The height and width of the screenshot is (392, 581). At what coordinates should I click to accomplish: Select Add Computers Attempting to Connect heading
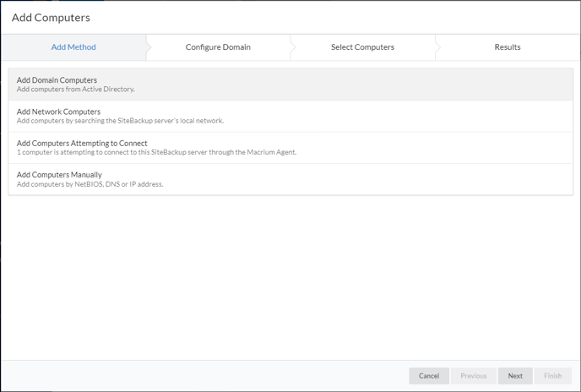coord(82,143)
